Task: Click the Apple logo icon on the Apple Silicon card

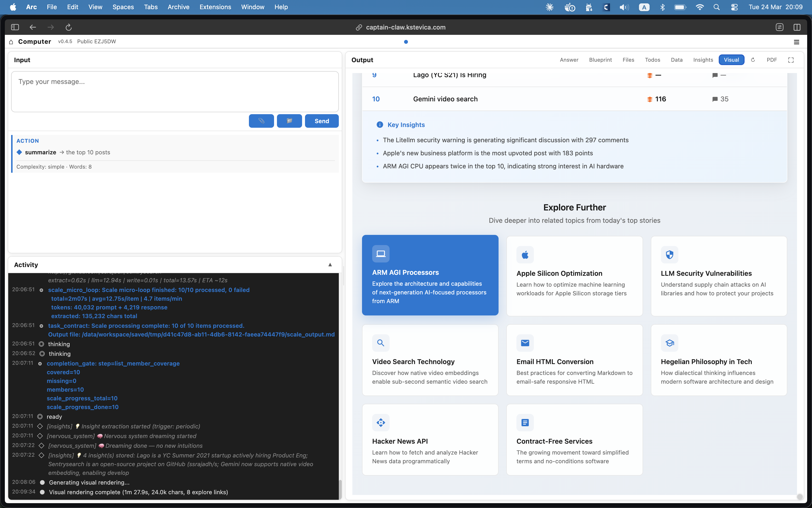Action: click(525, 255)
